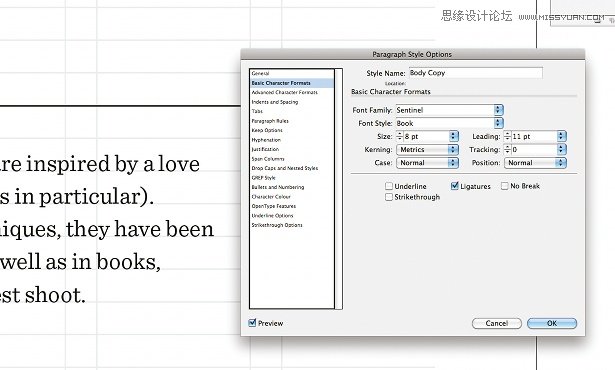This screenshot has height=370, width=615.
Task: Enable the Underline checkbox
Action: (x=389, y=186)
